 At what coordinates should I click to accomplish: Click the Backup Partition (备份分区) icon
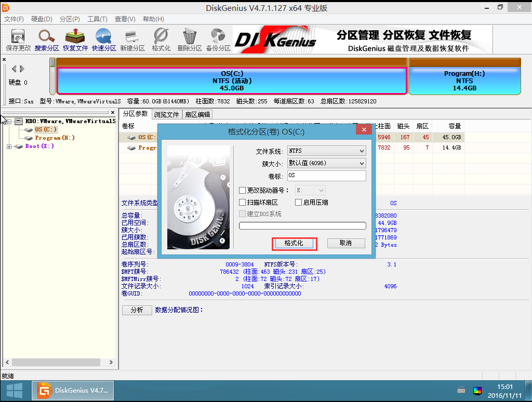pyautogui.click(x=218, y=39)
